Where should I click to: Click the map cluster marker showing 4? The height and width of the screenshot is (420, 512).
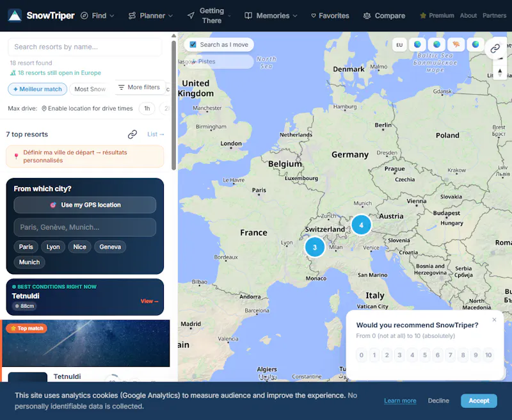[361, 225]
